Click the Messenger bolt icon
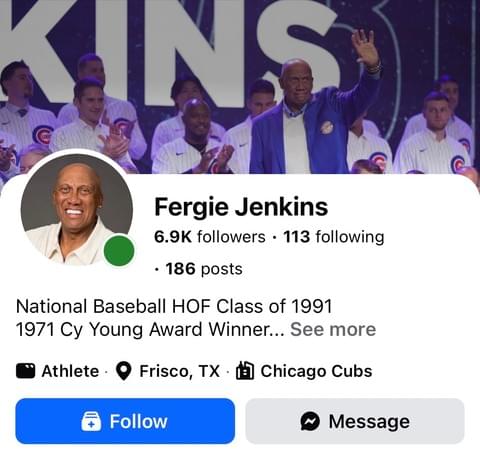Image resolution: width=480 pixels, height=463 pixels. 310,421
